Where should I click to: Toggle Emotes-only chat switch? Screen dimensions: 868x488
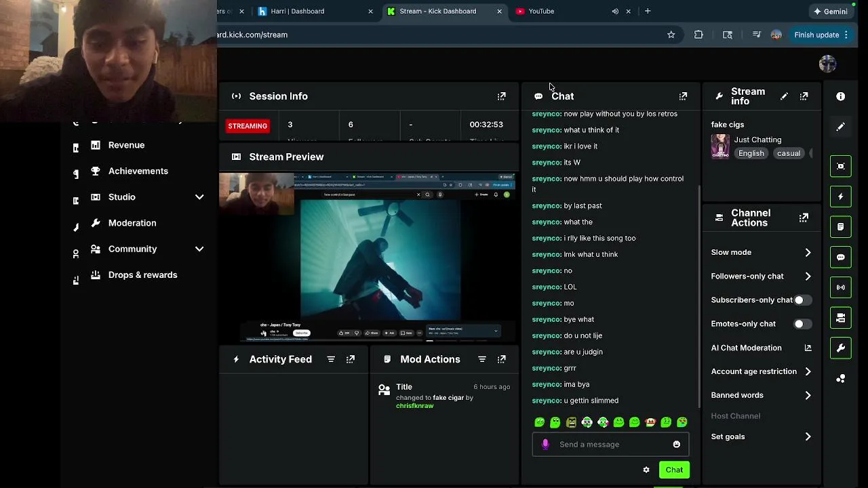pos(802,324)
